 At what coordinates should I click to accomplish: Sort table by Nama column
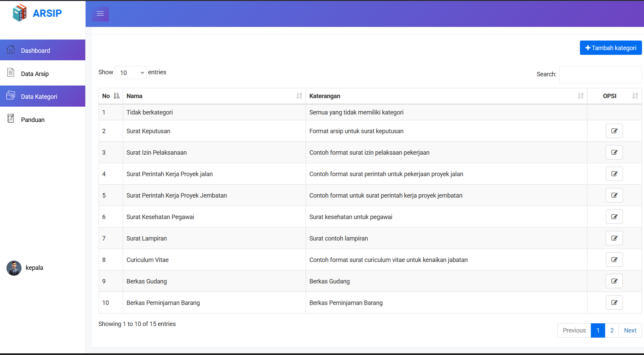[214, 96]
